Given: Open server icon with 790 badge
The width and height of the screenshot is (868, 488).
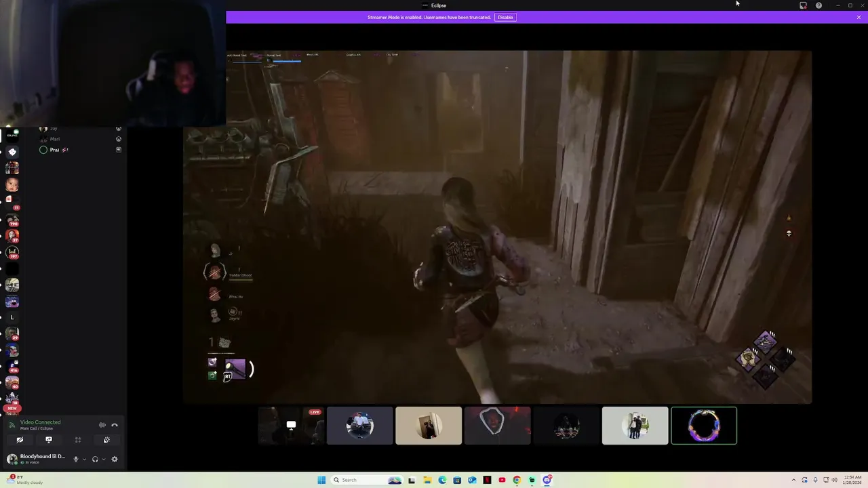Looking at the screenshot, I should tap(12, 219).
